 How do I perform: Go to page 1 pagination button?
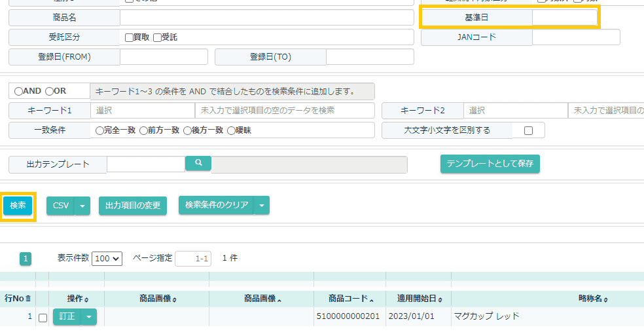coord(26,259)
